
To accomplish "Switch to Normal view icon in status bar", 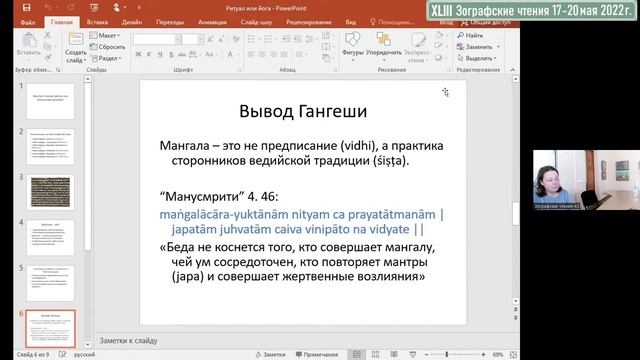I will point(357,354).
